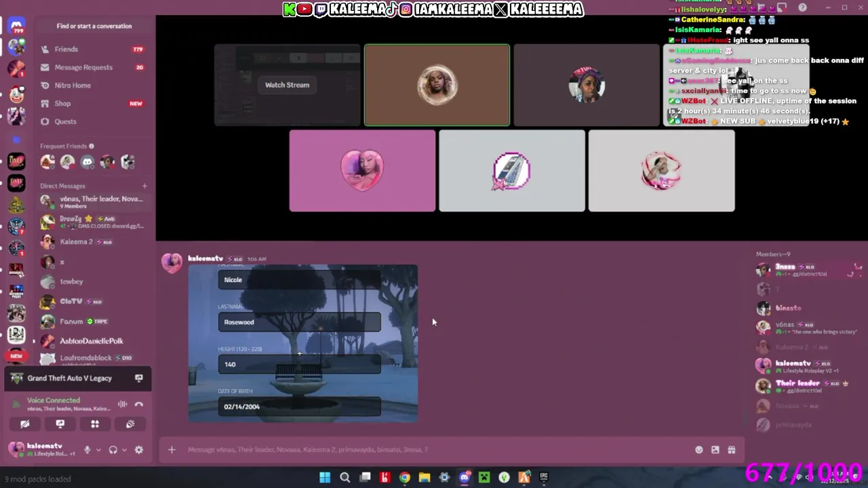The image size is (868, 488).
Task: Open the character creation image attachment
Action: tap(303, 343)
